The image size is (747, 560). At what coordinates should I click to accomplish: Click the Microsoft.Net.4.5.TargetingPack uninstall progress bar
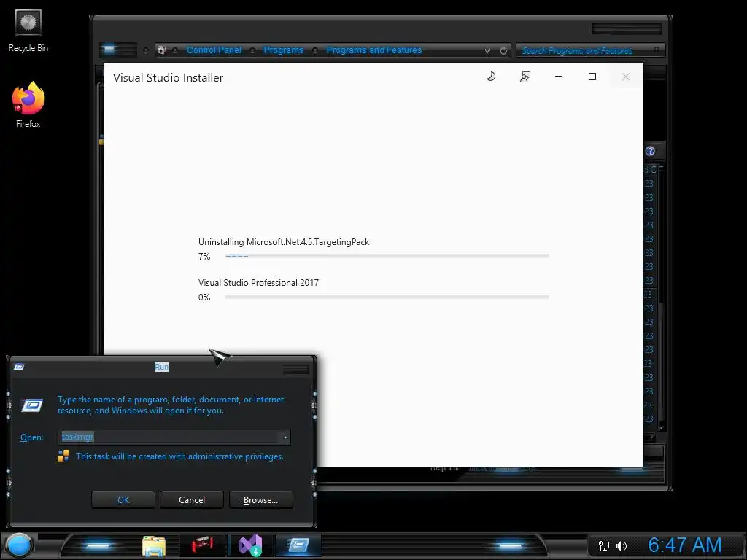click(387, 256)
